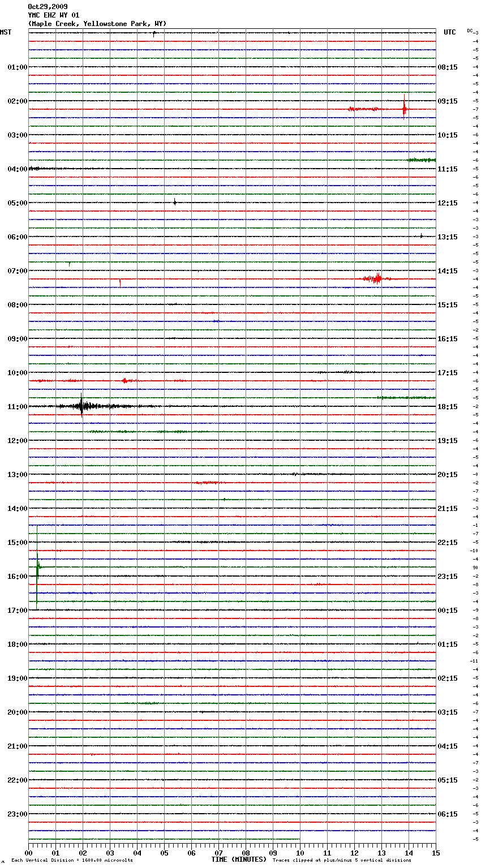Click the '11:15' UTC time label
This screenshot has width=481, height=868.
[x=448, y=169]
